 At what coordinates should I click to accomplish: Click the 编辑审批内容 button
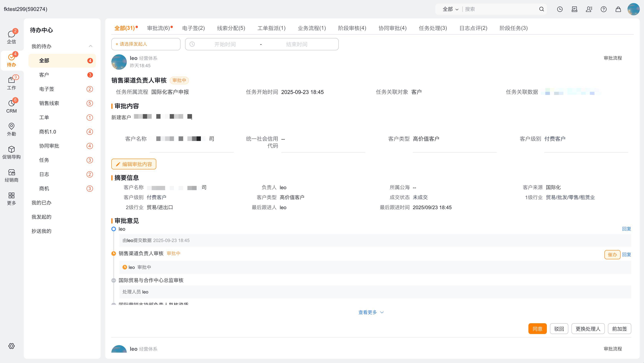click(x=134, y=164)
